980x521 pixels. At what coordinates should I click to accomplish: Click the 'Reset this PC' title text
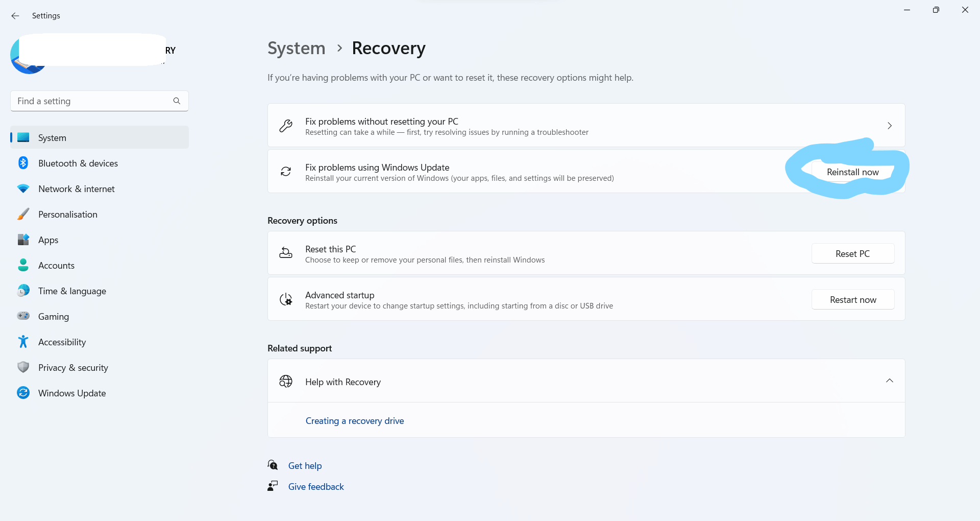(x=330, y=249)
